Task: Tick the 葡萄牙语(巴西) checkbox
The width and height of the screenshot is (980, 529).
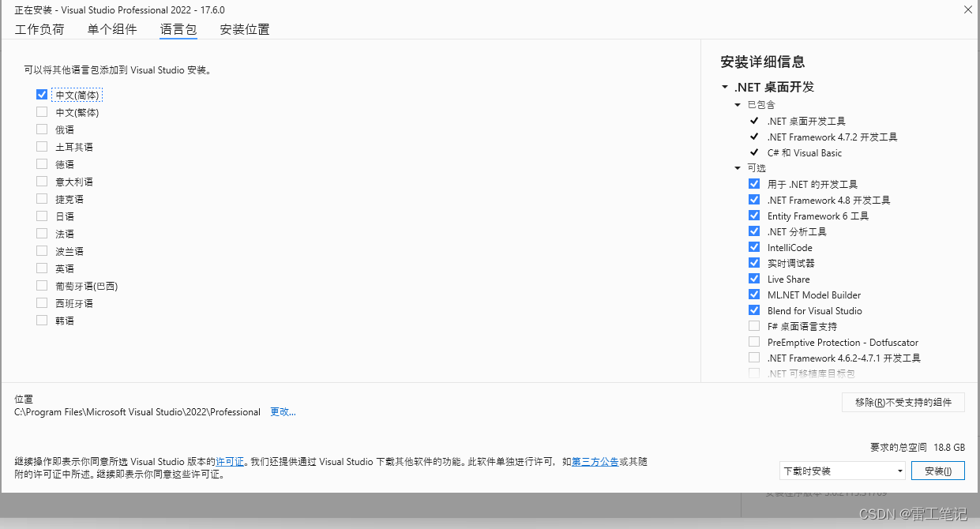Action: coord(42,286)
